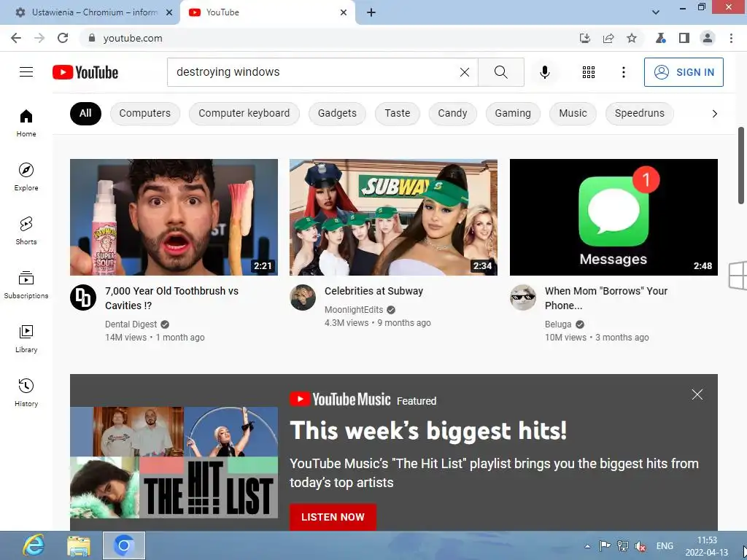747x560 pixels.
Task: Go to Home in the sidebar
Action: tap(26, 122)
